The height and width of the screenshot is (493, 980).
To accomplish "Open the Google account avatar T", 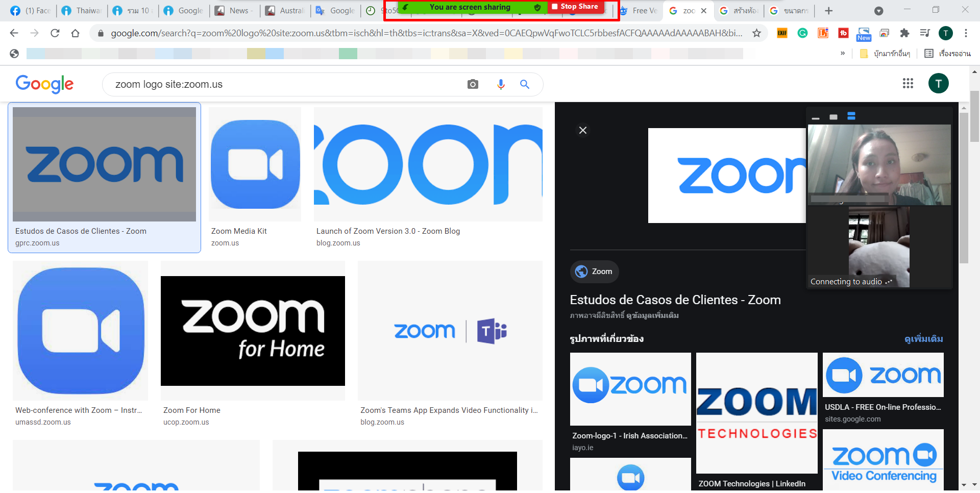I will click(x=938, y=83).
